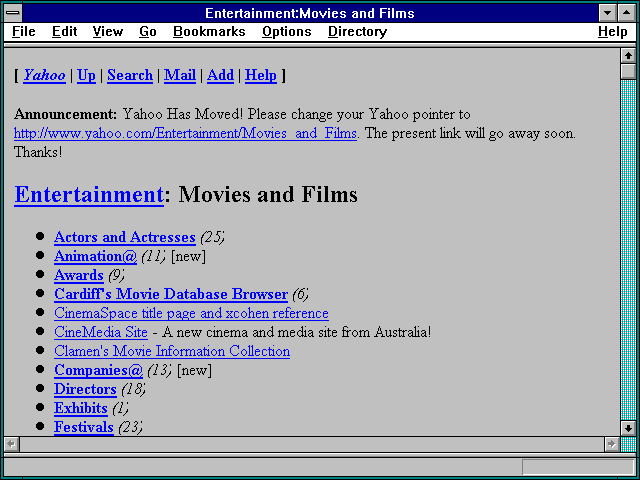Click the vertical scrollbar thumb

628,71
